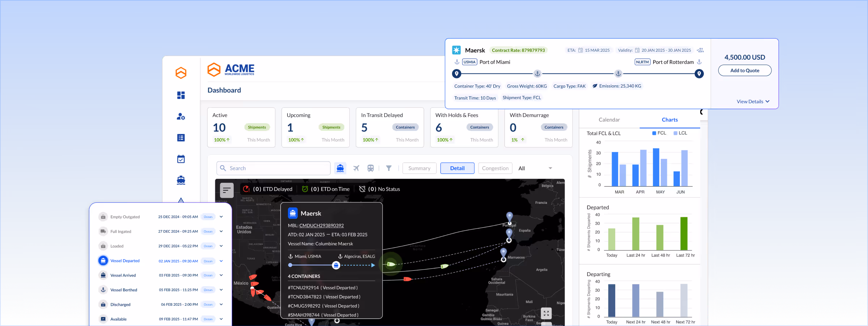Click the Contract Rate: 879879793 badge
868x326 pixels.
tap(518, 50)
